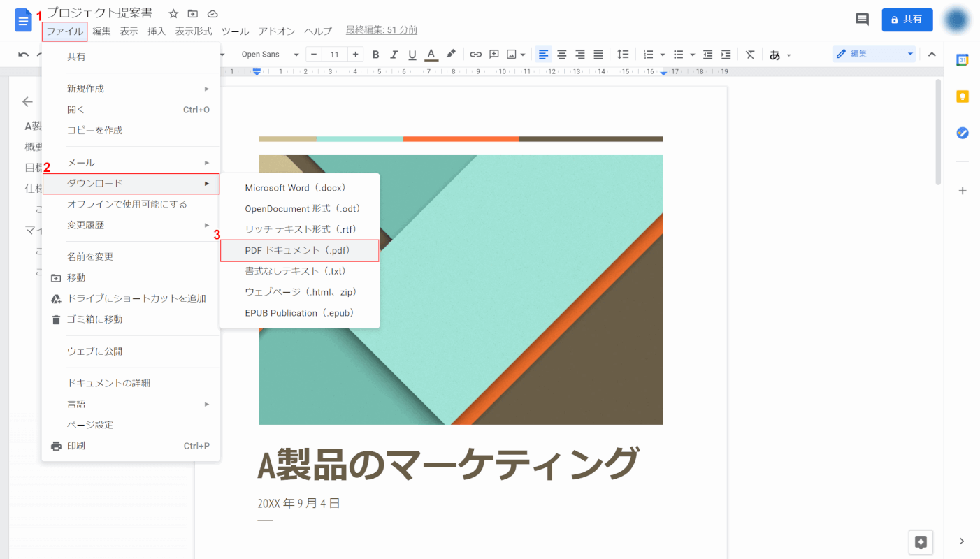Click the Bold formatting icon
980x559 pixels.
(375, 55)
